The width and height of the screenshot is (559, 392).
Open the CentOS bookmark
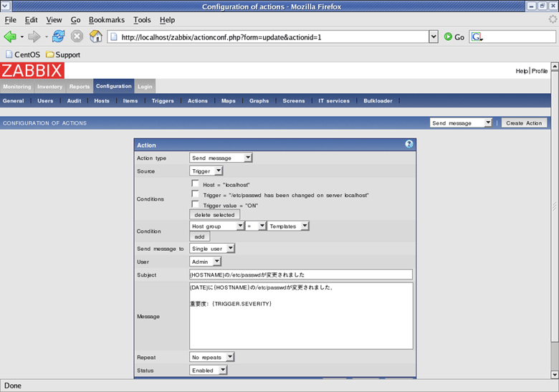point(21,54)
